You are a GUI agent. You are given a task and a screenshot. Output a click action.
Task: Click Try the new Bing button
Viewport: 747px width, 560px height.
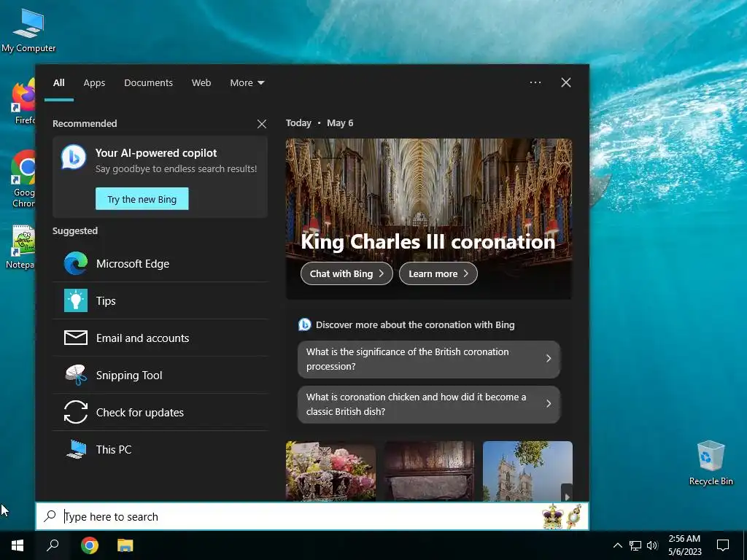tap(142, 199)
